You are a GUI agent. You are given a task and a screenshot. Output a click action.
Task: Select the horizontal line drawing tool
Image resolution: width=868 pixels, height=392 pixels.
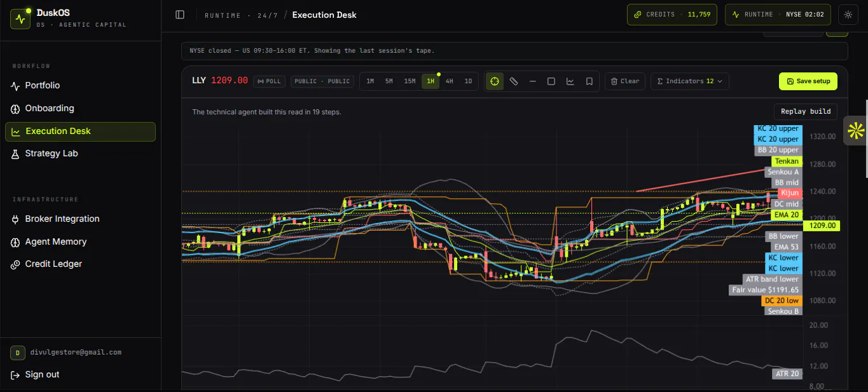click(x=533, y=81)
